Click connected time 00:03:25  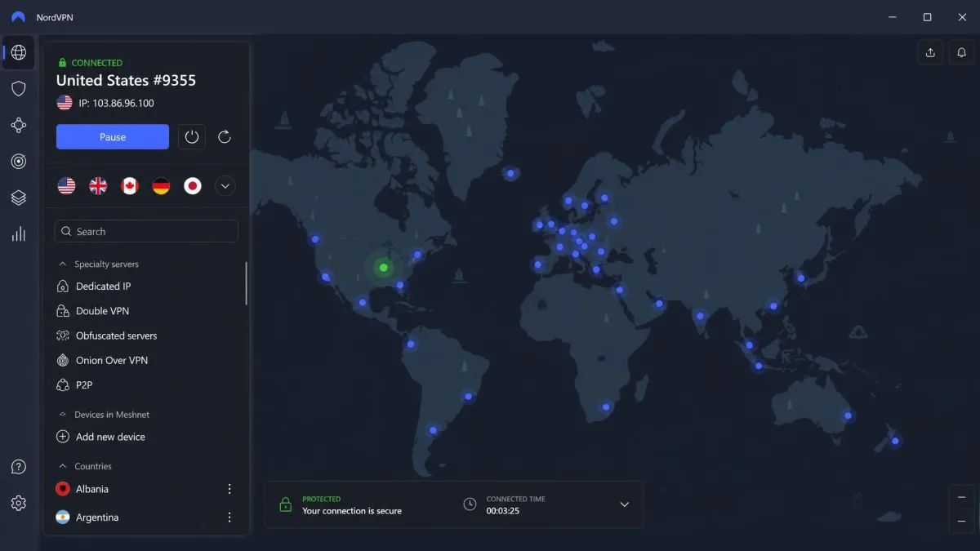pyautogui.click(x=503, y=511)
